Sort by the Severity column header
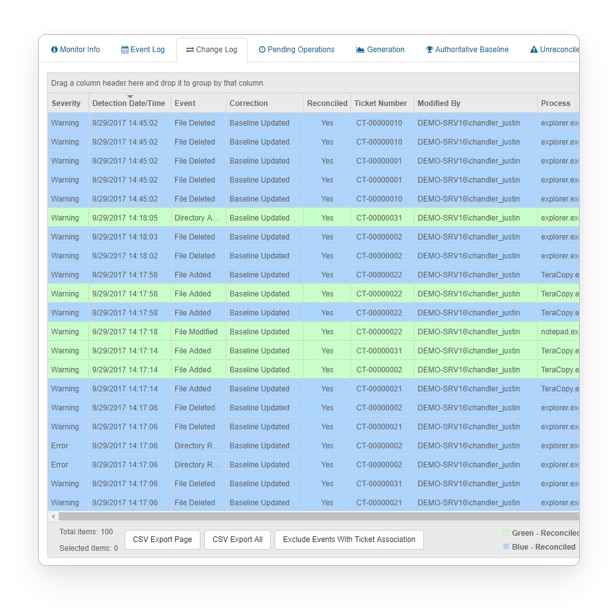Viewport: 614px width, 615px height. point(66,103)
